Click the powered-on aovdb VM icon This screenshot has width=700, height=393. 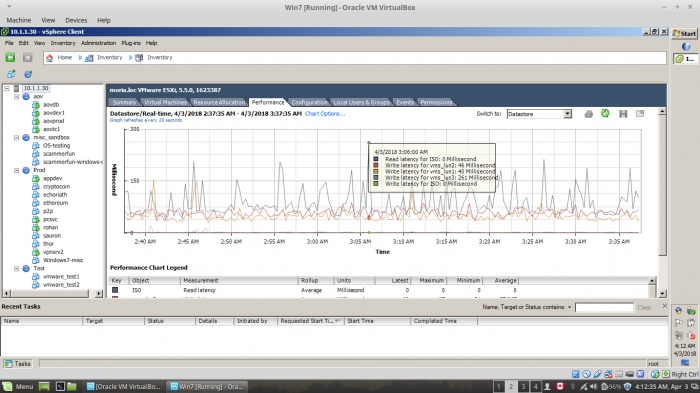[36, 105]
